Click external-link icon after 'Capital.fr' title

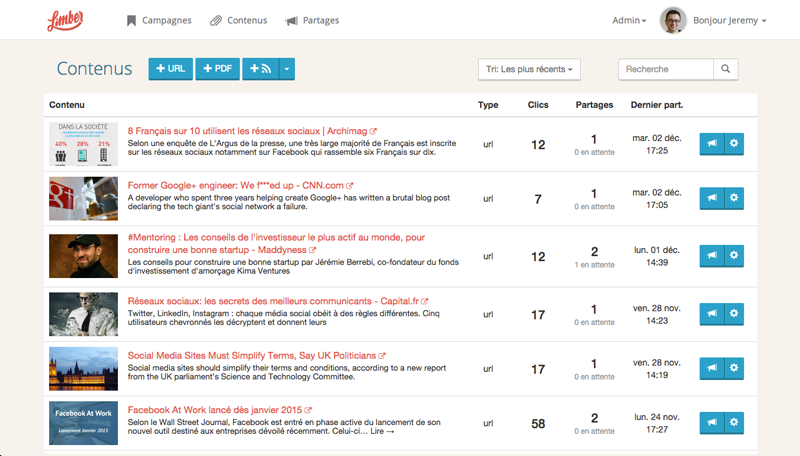[x=424, y=301]
